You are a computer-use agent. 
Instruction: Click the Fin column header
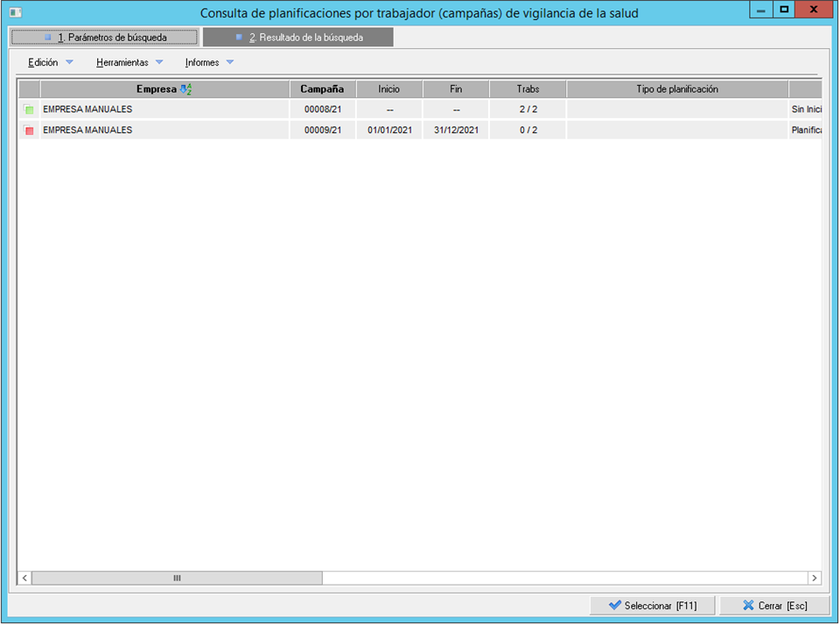[456, 89]
